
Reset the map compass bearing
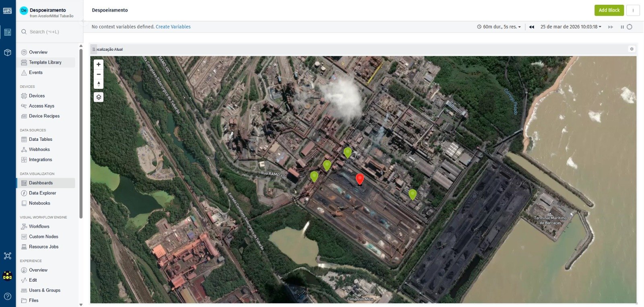tap(99, 84)
